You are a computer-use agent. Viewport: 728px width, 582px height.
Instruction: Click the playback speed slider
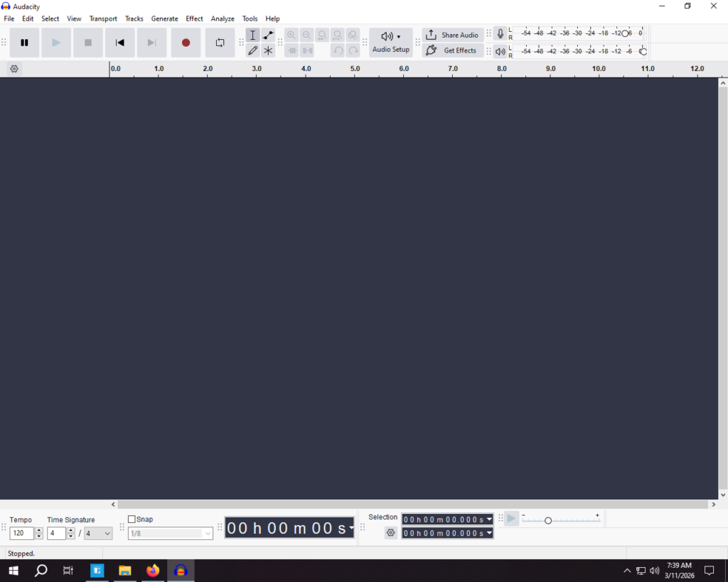pyautogui.click(x=548, y=521)
